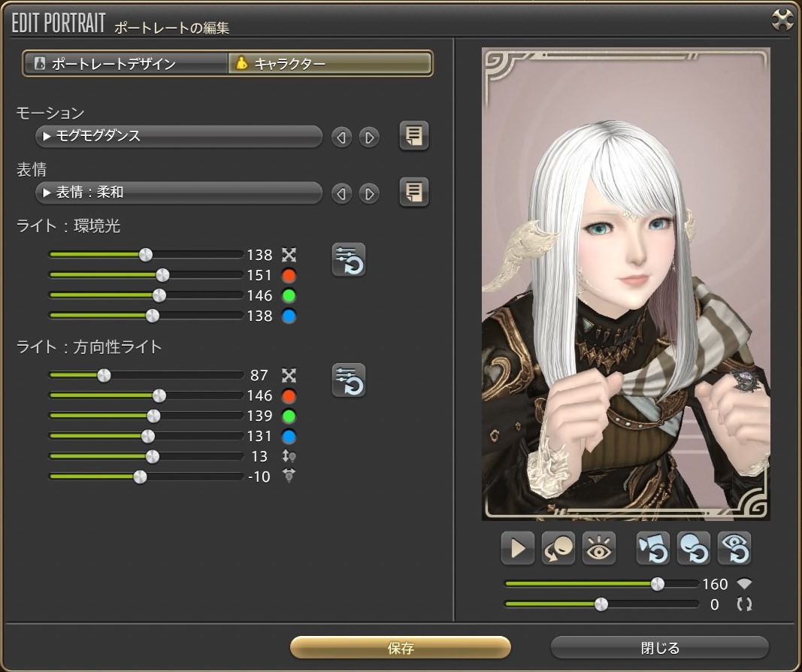Open the expression list icon beside 表情：柔和
This screenshot has height=672, width=802.
pos(413,192)
